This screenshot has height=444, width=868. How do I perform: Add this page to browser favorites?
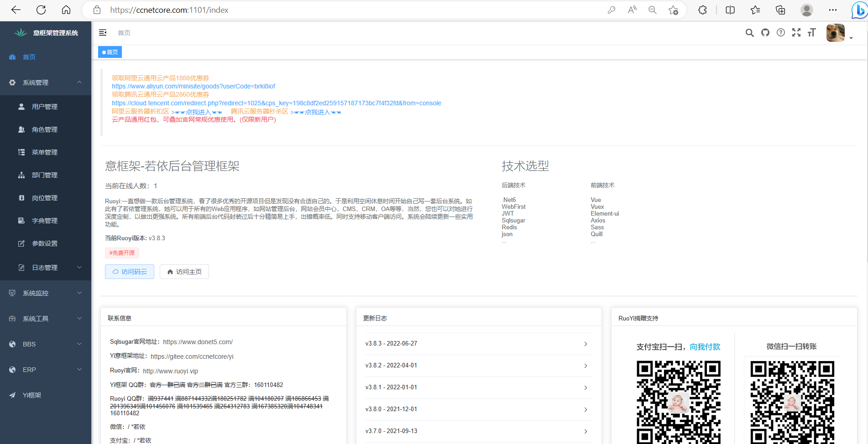point(673,10)
